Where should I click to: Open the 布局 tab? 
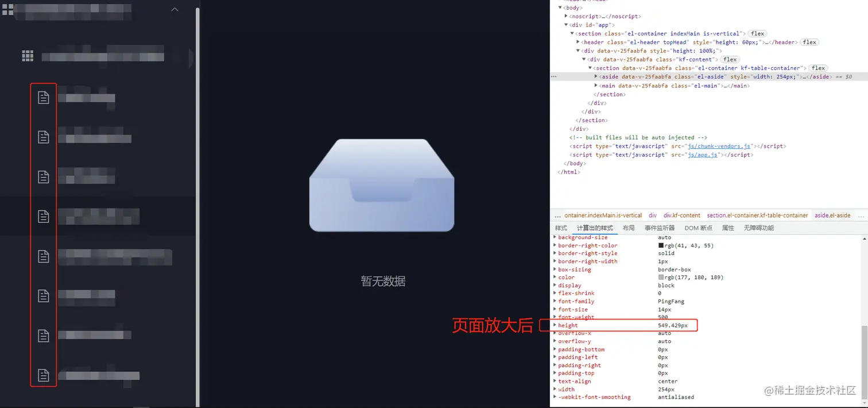click(x=629, y=228)
